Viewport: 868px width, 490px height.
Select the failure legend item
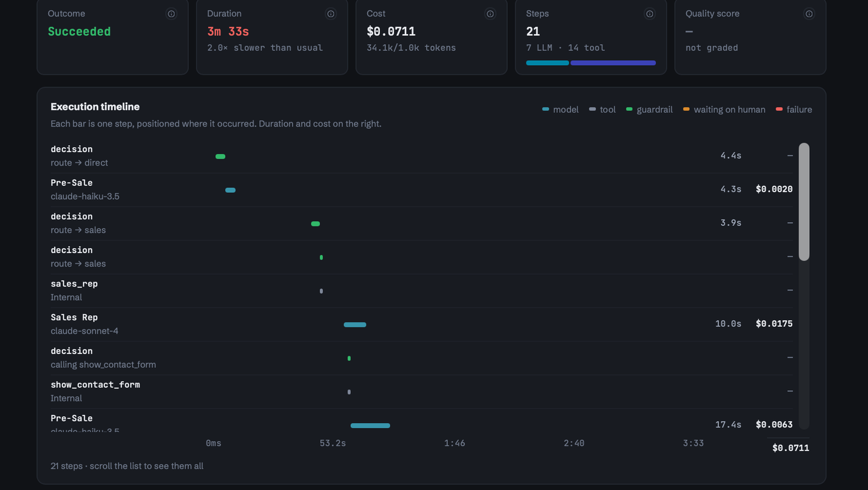pyautogui.click(x=794, y=110)
